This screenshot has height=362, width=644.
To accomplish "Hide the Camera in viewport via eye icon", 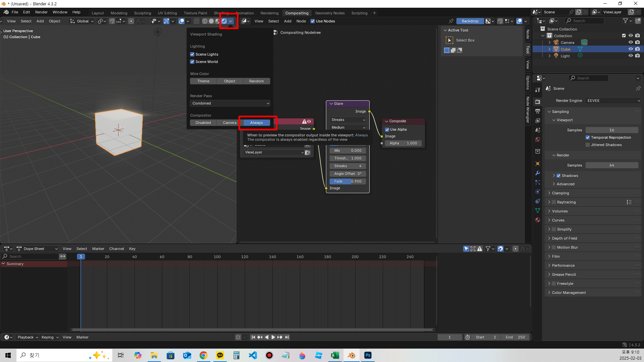I will click(x=631, y=42).
